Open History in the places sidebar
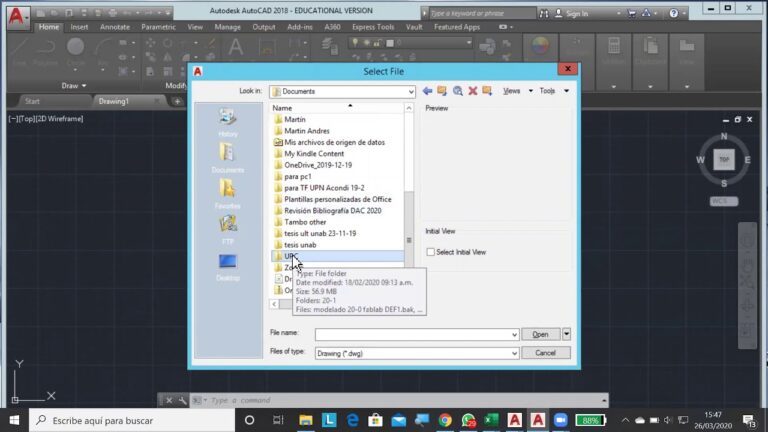Image resolution: width=768 pixels, height=432 pixels. pyautogui.click(x=228, y=122)
